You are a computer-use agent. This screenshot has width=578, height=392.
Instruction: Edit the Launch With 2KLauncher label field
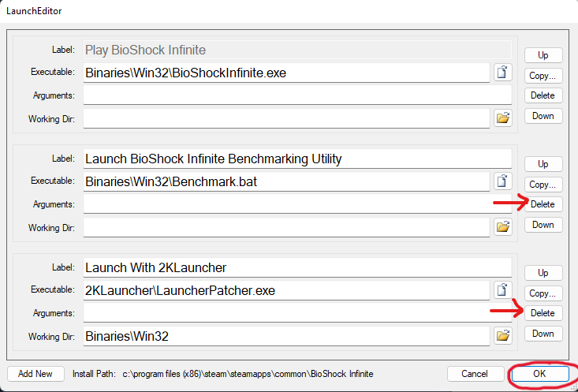[297, 267]
